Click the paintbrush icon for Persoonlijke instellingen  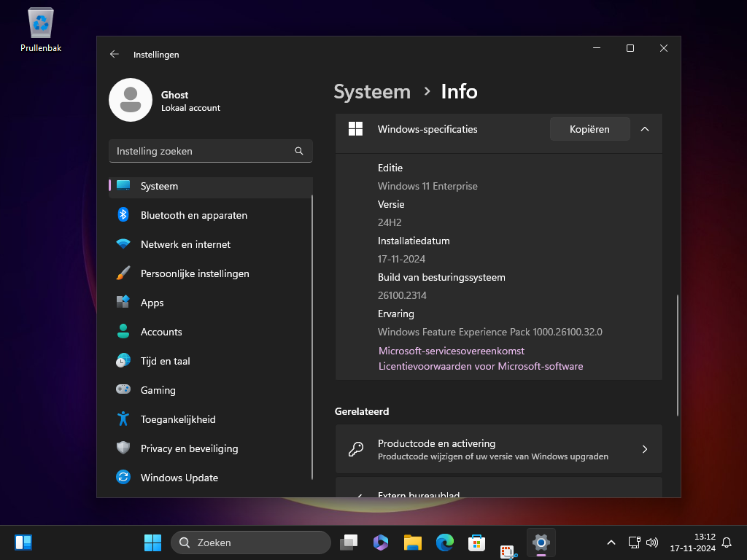point(123,273)
